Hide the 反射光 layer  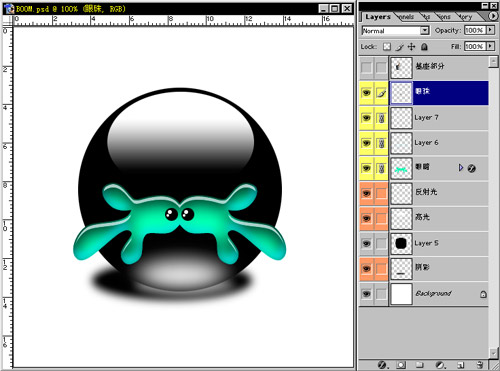coord(366,193)
